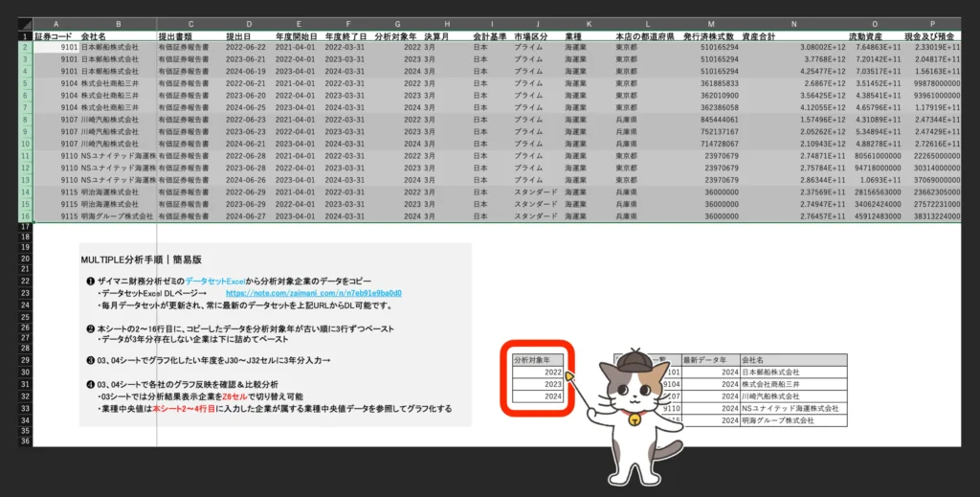This screenshot has width=980, height=497.
Task: Click the 38313224000 cash cell
Action: [932, 216]
